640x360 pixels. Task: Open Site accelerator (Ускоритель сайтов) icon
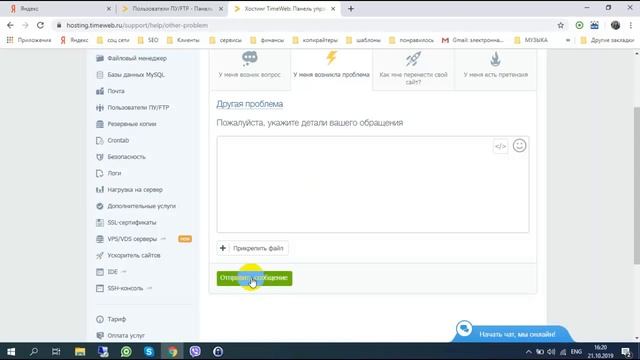pos(100,255)
